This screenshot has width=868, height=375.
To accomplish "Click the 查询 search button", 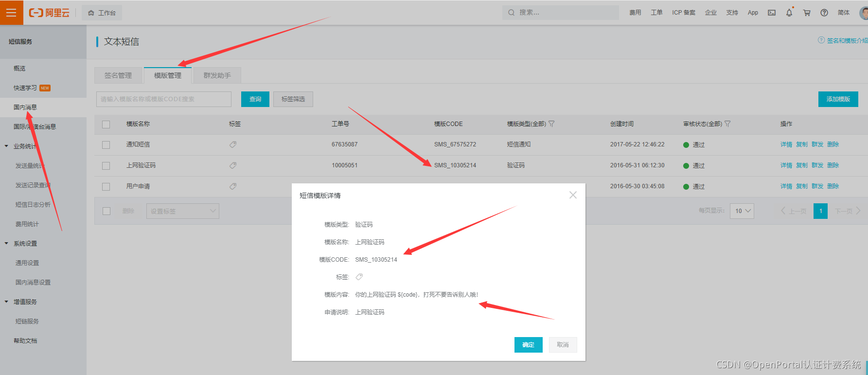I will pos(255,99).
